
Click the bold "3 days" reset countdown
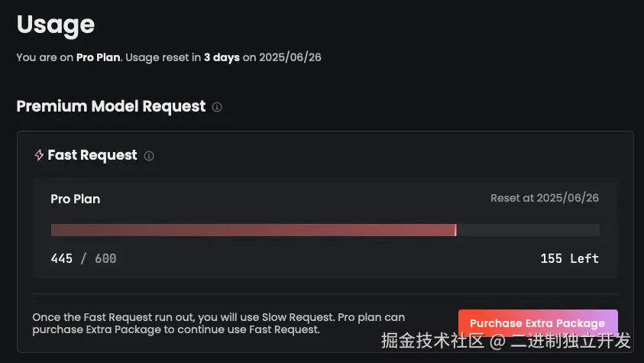coord(222,57)
